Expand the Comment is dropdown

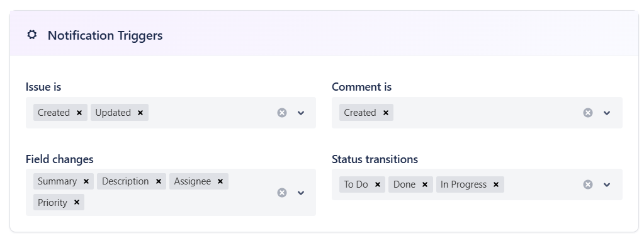coord(607,113)
